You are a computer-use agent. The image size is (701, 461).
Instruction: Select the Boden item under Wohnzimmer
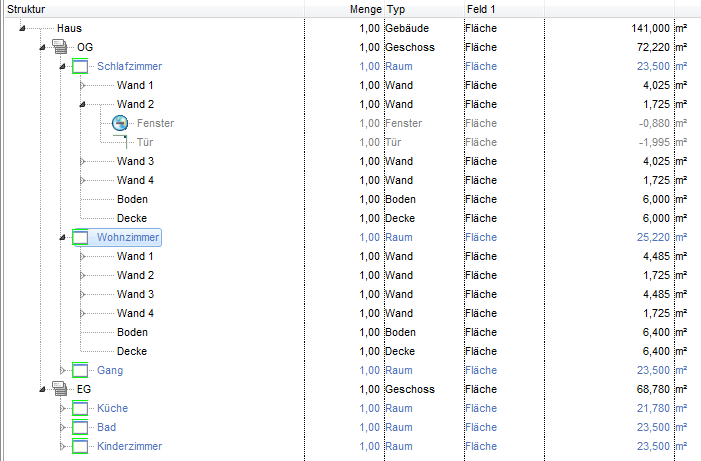(x=132, y=332)
